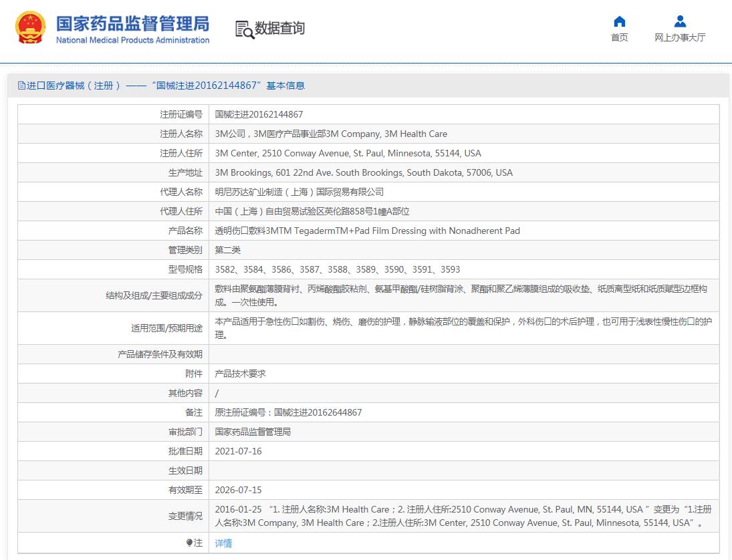Screen dimensions: 732x560
Task: Click the 生产地址 row label
Action: tap(185, 172)
